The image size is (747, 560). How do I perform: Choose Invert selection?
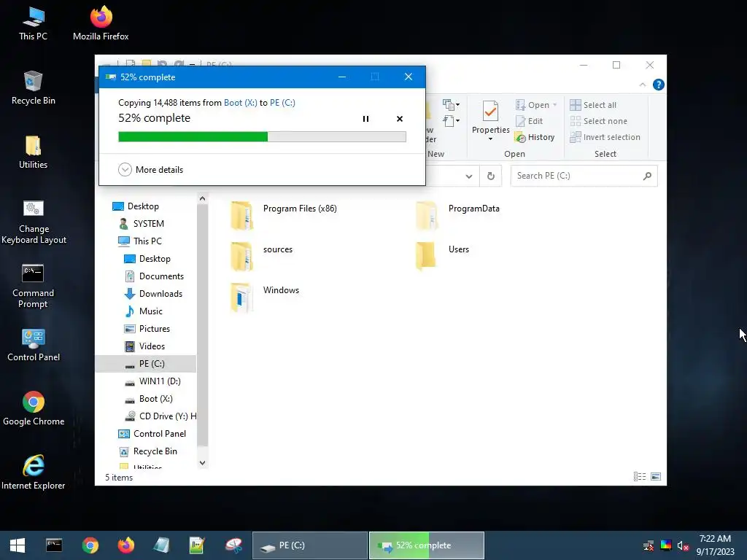pos(605,137)
